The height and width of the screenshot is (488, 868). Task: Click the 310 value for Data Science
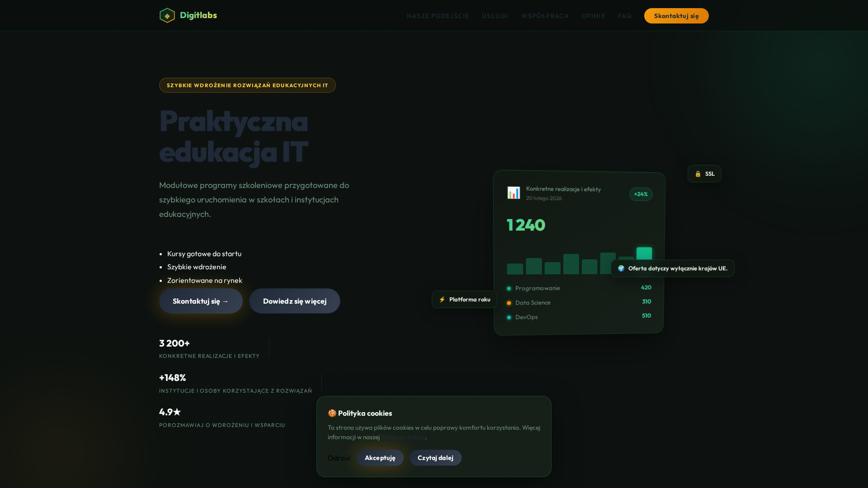coord(646,301)
